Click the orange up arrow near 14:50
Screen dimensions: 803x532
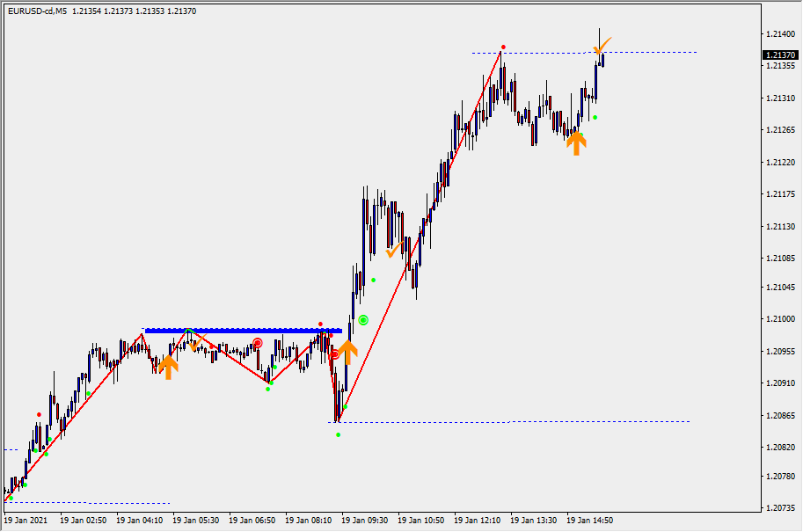coord(576,143)
